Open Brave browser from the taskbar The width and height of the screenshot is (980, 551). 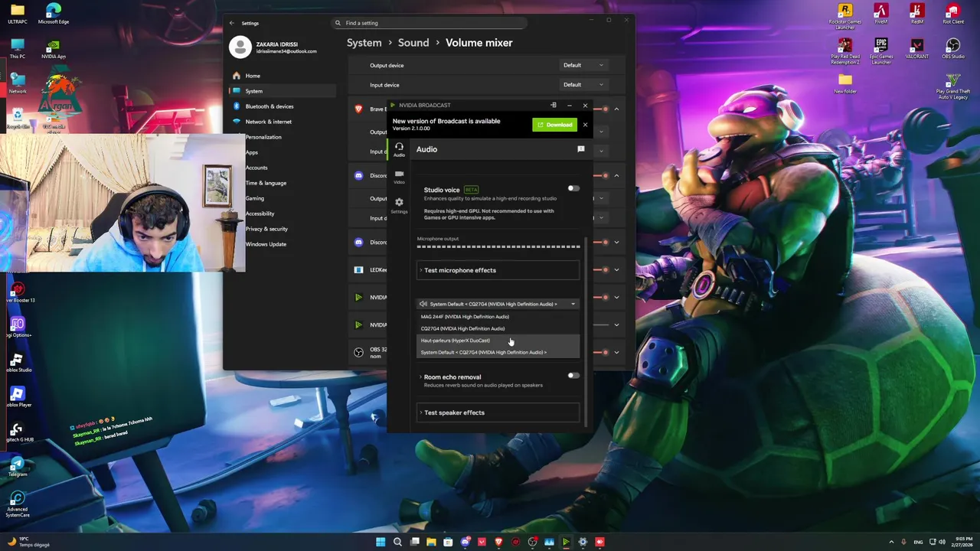pyautogui.click(x=498, y=542)
